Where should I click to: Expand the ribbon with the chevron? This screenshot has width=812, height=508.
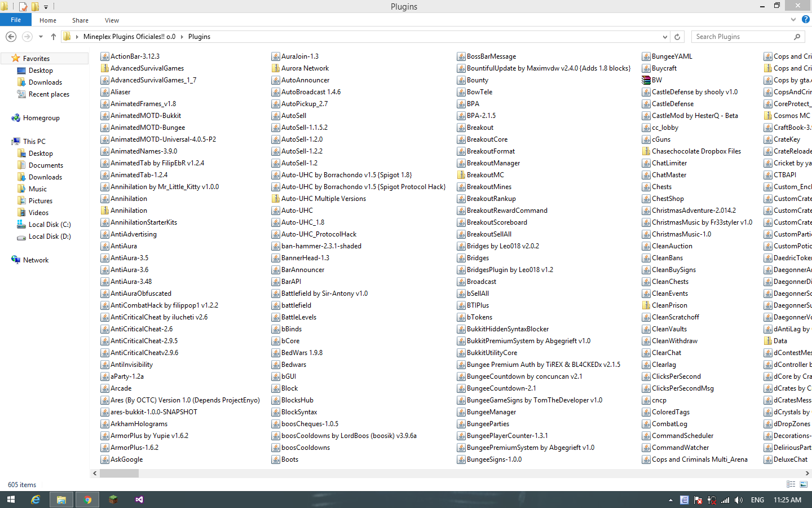793,20
